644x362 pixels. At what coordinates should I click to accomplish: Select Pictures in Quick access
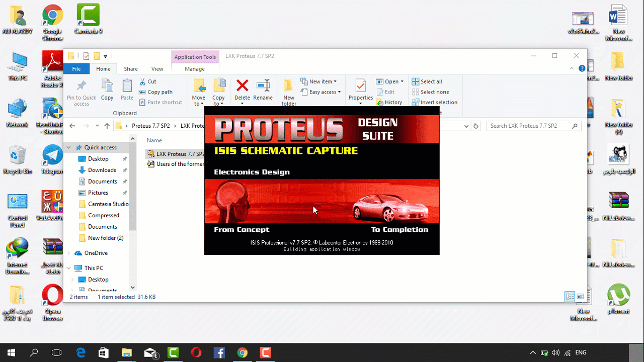(98, 193)
